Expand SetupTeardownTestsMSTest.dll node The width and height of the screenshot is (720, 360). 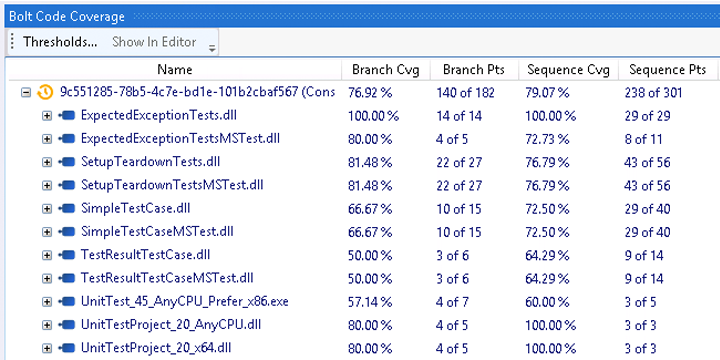point(47,186)
